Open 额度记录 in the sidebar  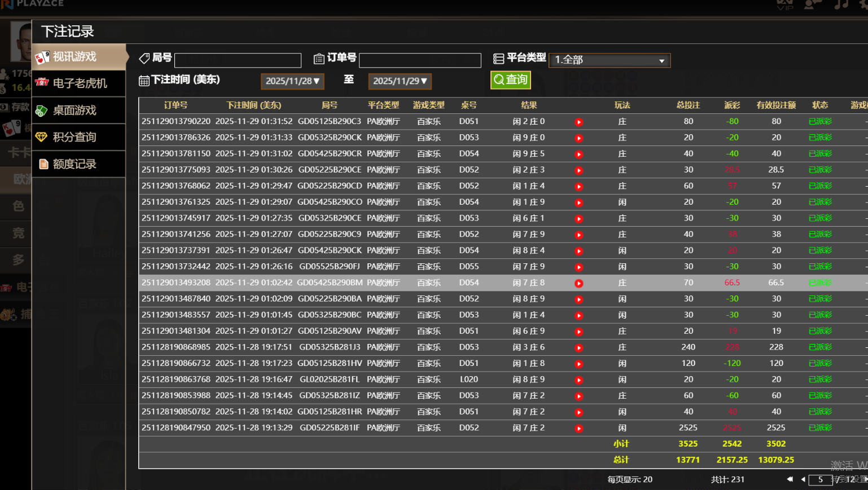(79, 164)
